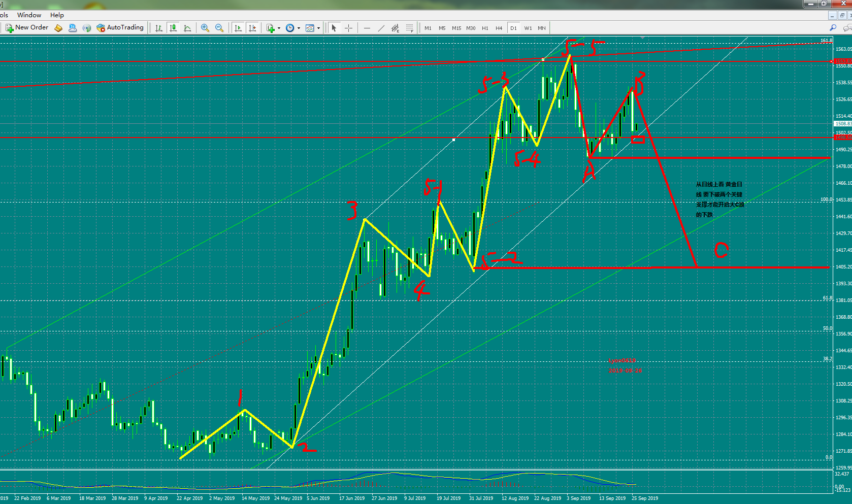Expand the periods dropdown arrow
Image resolution: width=852 pixels, height=504 pixels.
(x=299, y=28)
